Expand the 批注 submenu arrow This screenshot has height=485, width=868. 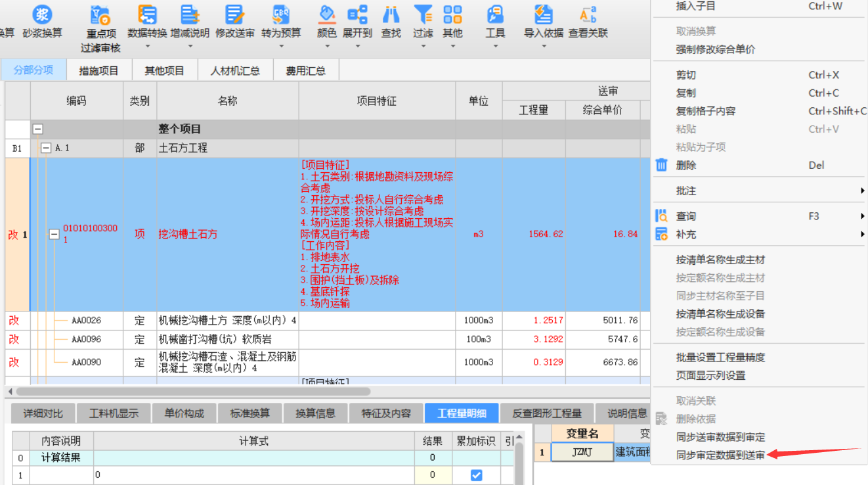point(862,191)
